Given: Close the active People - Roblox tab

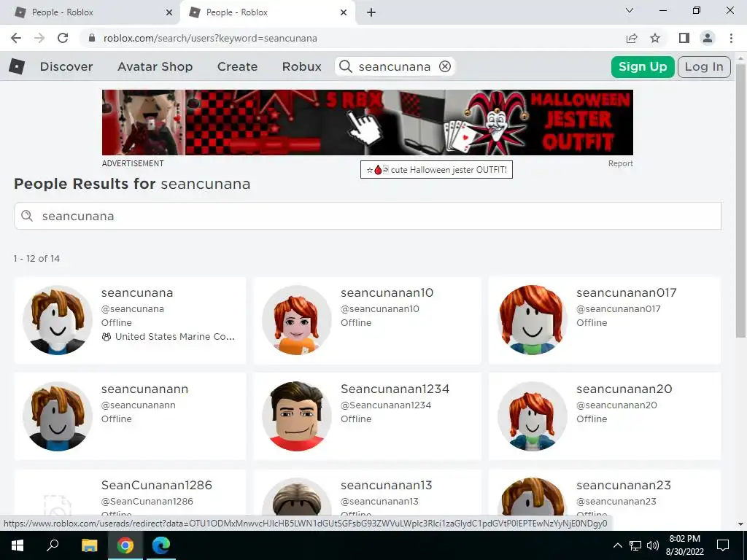Looking at the screenshot, I should 344,12.
